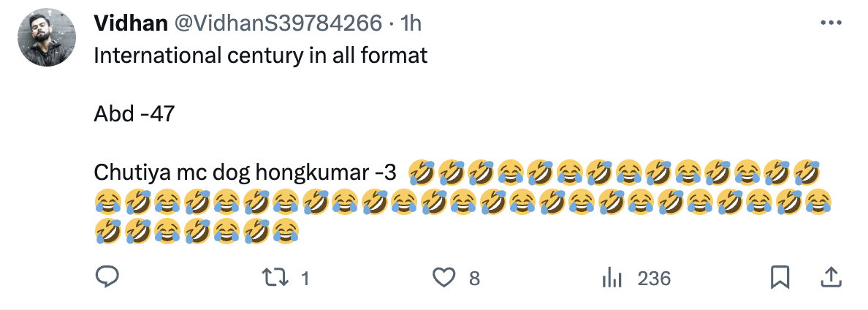Click the "Abd -47" line
The height and width of the screenshot is (310, 868).
click(134, 114)
